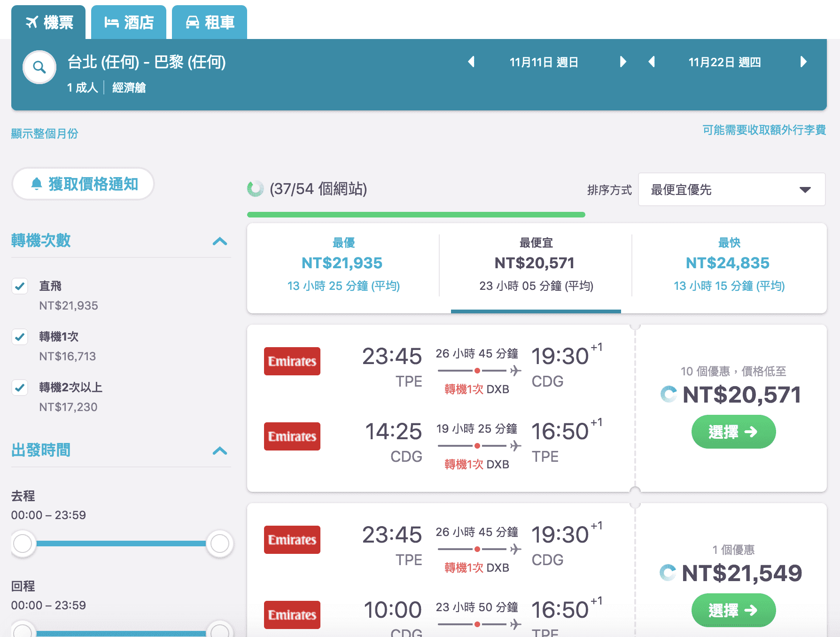
Task: Switch to the 租車 car rental tab
Action: pyautogui.click(x=210, y=22)
